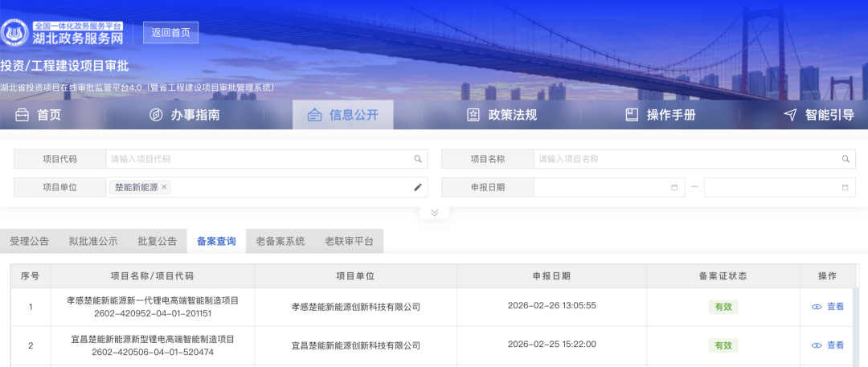
Task: Select the 信息公开 navigation item
Action: click(x=343, y=115)
